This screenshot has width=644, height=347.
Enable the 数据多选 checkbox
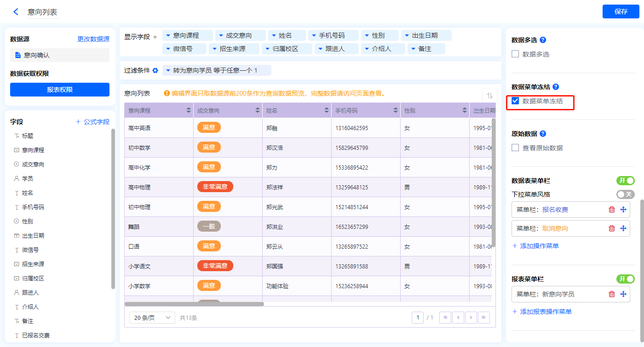click(x=516, y=54)
